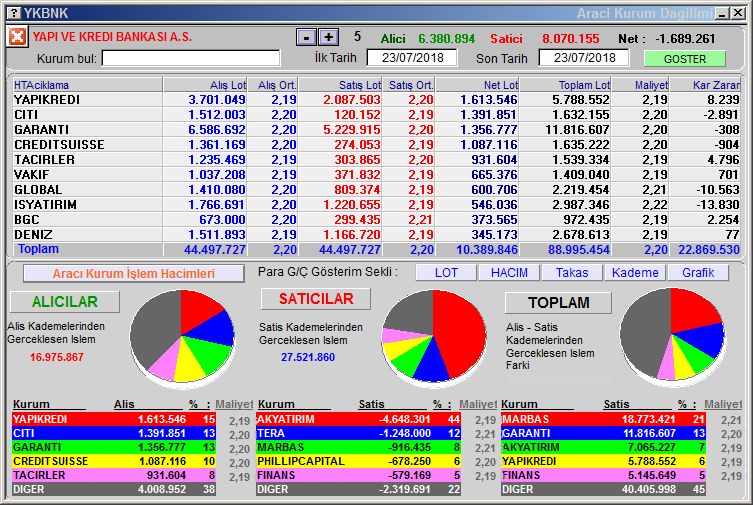Switch display to HACIM

coord(509,273)
